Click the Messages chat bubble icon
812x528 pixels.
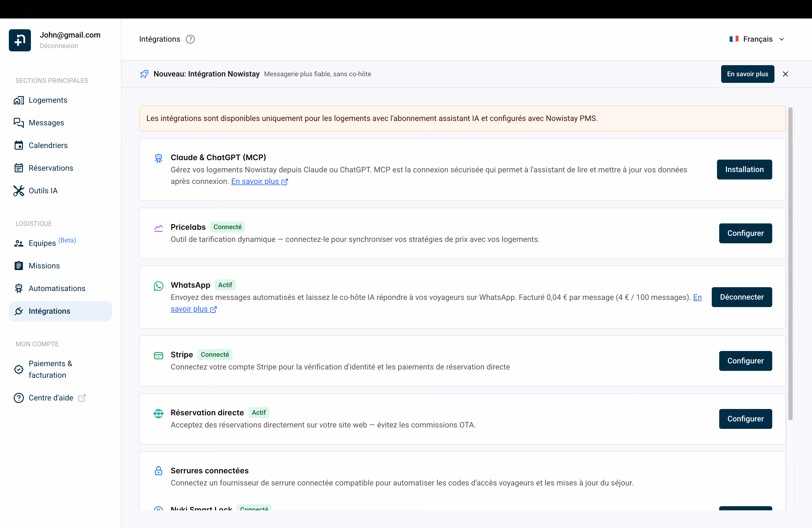click(19, 123)
